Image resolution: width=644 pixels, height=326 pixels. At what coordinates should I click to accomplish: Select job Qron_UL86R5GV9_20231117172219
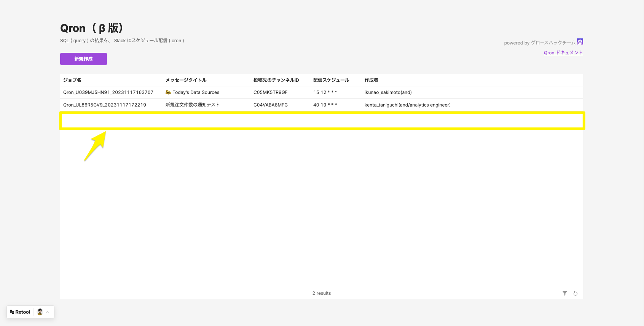[x=105, y=105]
